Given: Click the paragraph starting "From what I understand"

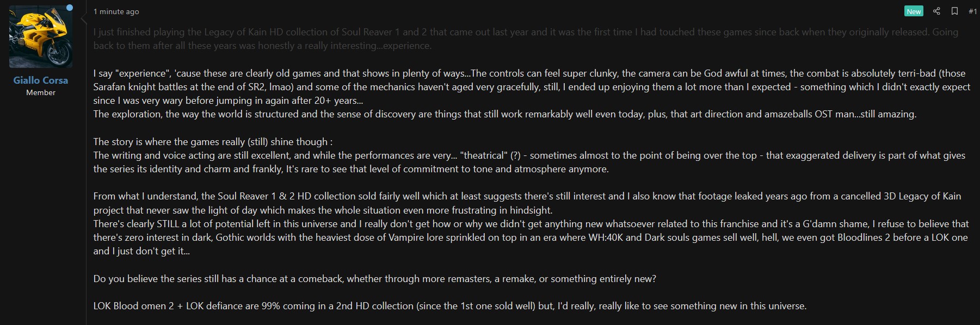Looking at the screenshot, I should (x=326, y=196).
